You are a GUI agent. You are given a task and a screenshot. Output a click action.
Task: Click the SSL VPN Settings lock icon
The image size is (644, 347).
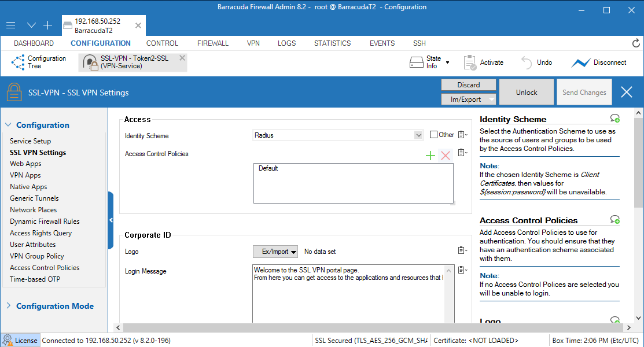point(14,92)
